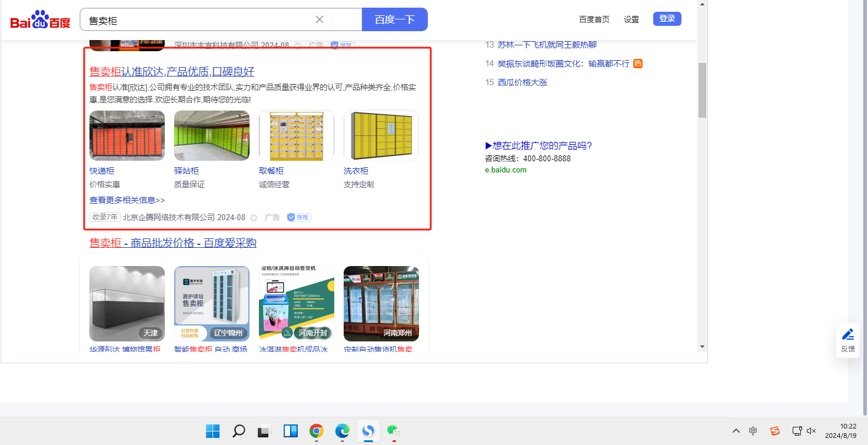Click the 河南开封 ice cream vending machine image
This screenshot has height=445, width=868.
297,304
